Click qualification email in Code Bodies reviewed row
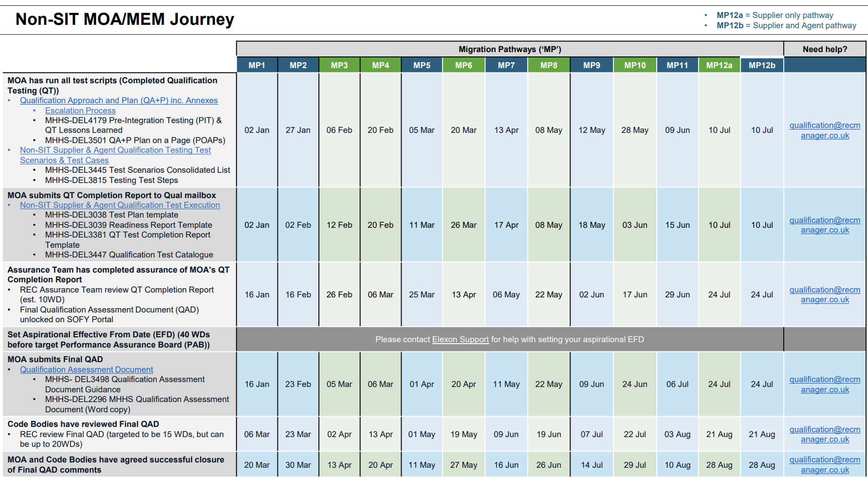Screen dimensions: 868x478 click(x=825, y=434)
